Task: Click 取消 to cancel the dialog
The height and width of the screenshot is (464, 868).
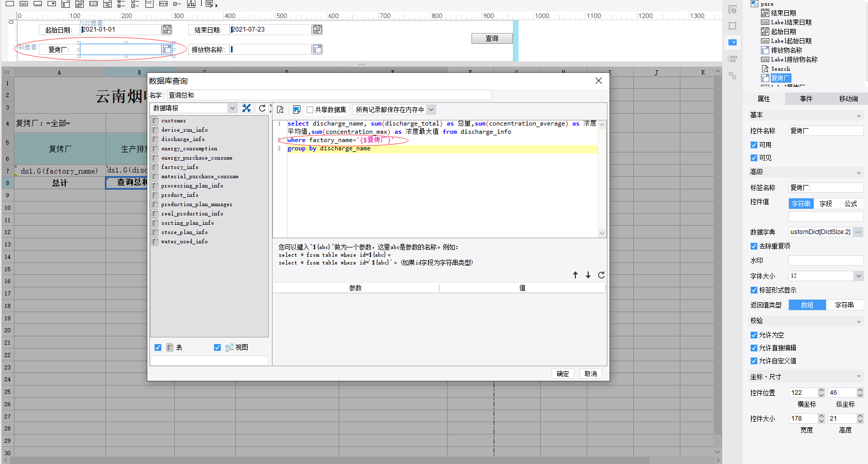Action: click(590, 374)
